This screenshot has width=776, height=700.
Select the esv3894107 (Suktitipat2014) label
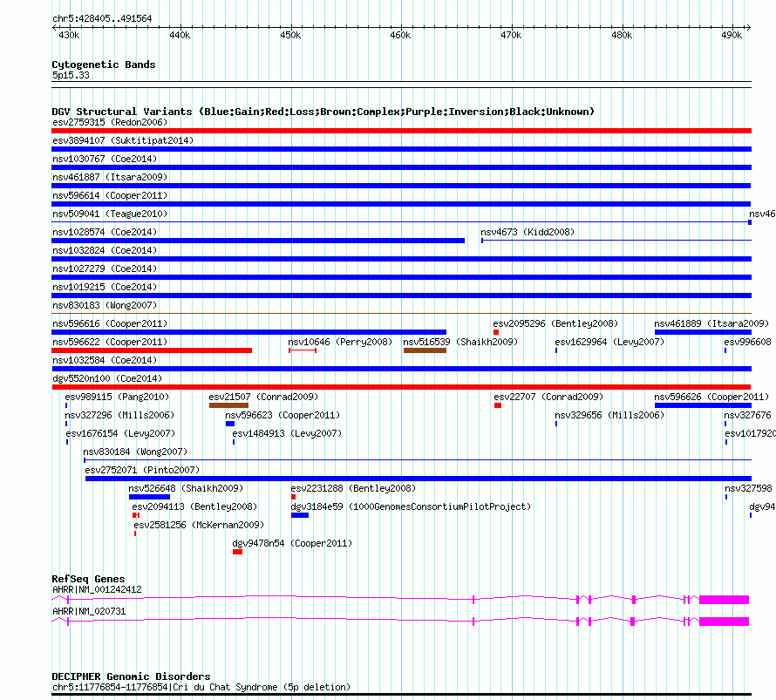pos(123,140)
